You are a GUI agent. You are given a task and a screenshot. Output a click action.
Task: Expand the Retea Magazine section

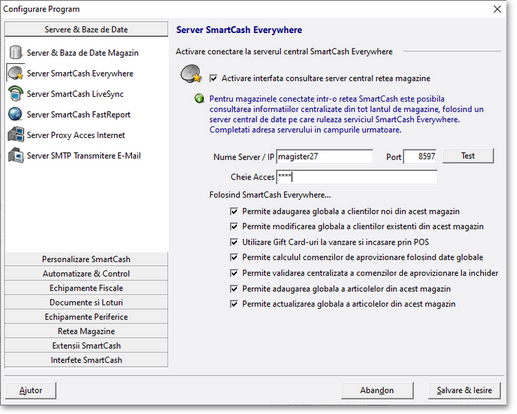click(x=86, y=331)
